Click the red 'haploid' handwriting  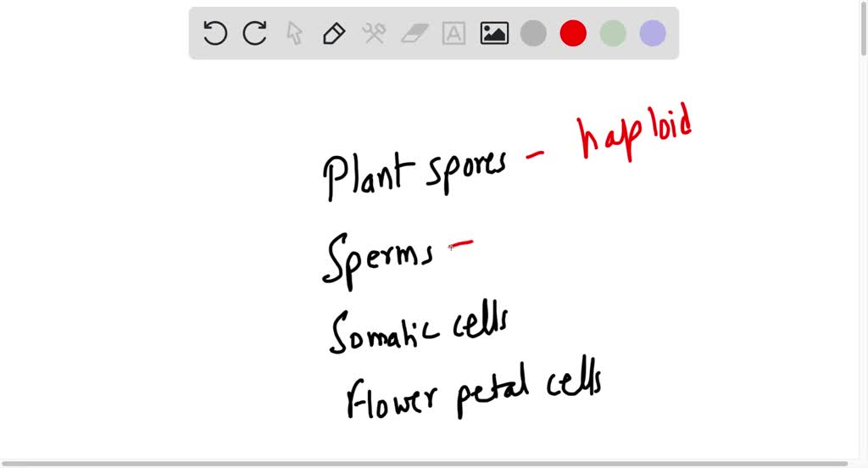pyautogui.click(x=634, y=133)
